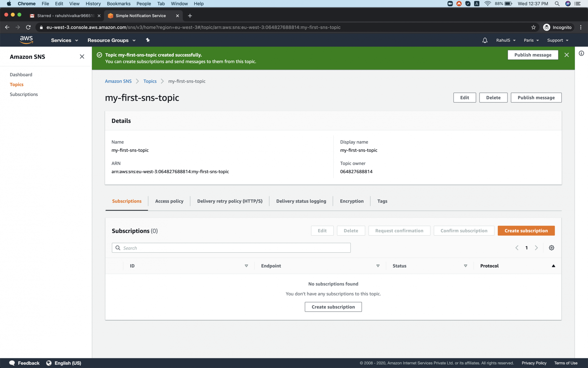The width and height of the screenshot is (588, 368).
Task: Open the Paris region selector
Action: tap(531, 40)
